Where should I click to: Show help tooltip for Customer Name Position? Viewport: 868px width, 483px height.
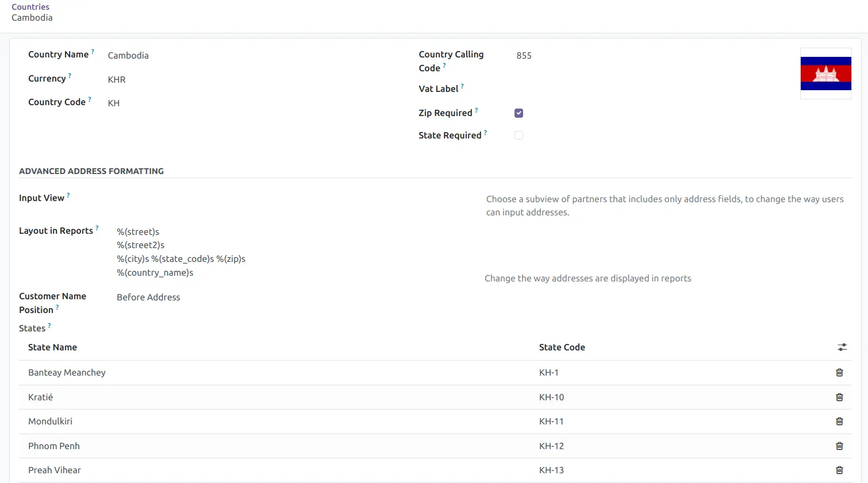(x=57, y=307)
